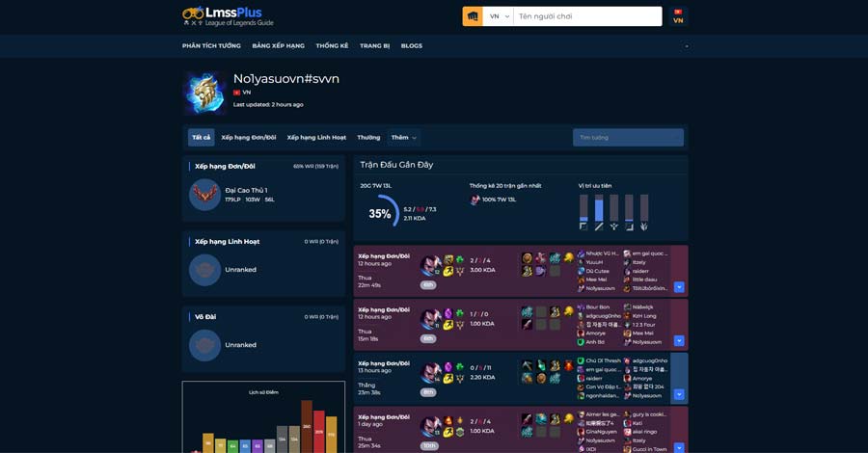Viewport: 868px width, 453px height.
Task: Expand the first match from 12 hours ago
Action: coord(679,287)
